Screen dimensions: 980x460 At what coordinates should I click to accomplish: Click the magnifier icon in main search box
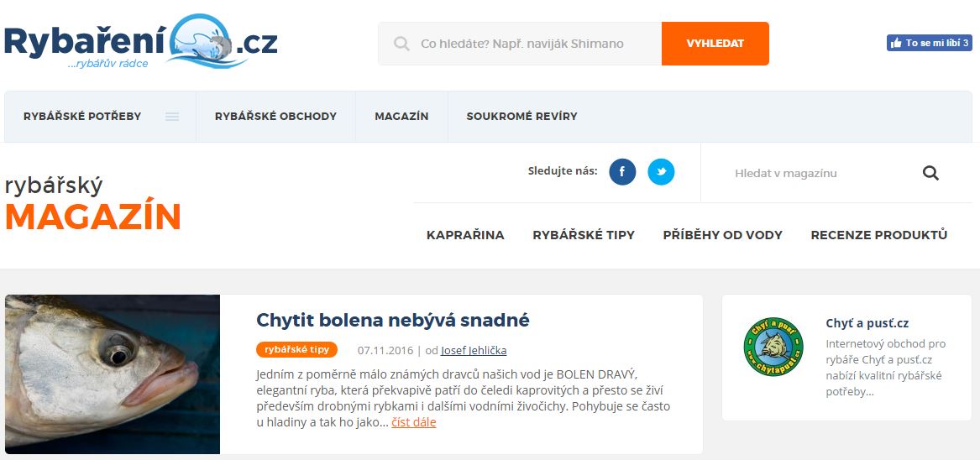[401, 44]
